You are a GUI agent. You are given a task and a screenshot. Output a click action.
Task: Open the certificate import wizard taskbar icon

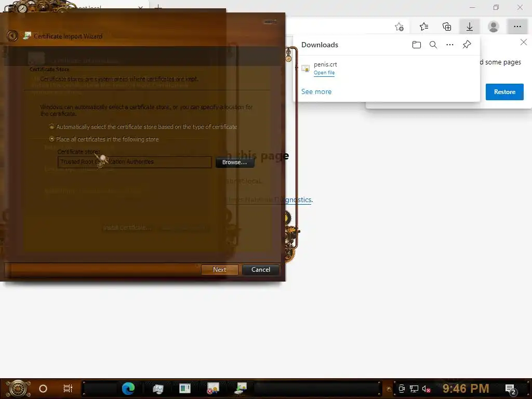coord(241,389)
